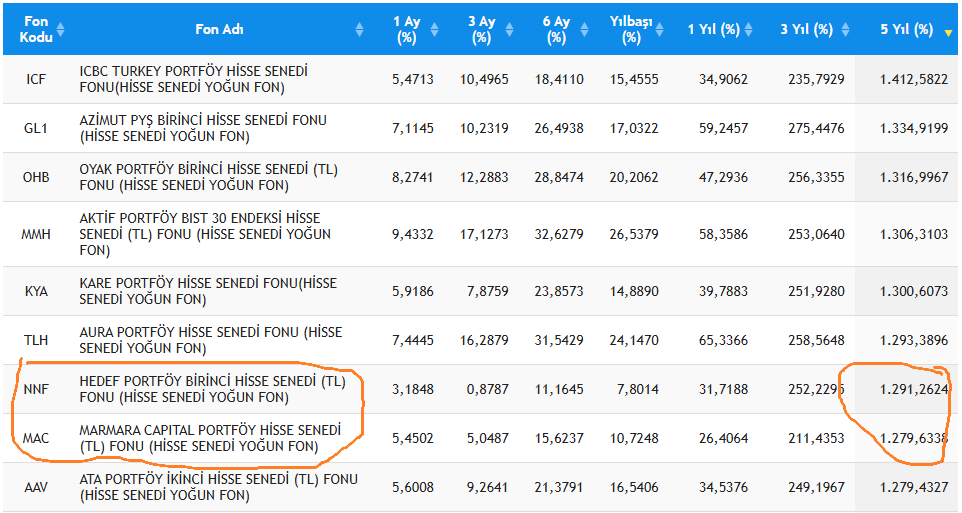Click MAC 1-month value 5,4502
Screen dimensions: 962x513
[413, 438]
